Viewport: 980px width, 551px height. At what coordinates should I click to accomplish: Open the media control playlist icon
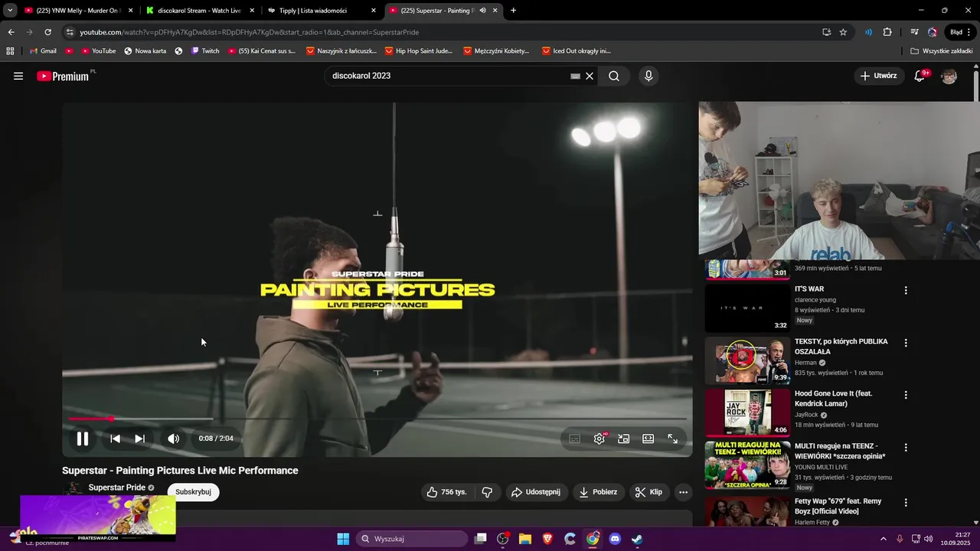914,32
